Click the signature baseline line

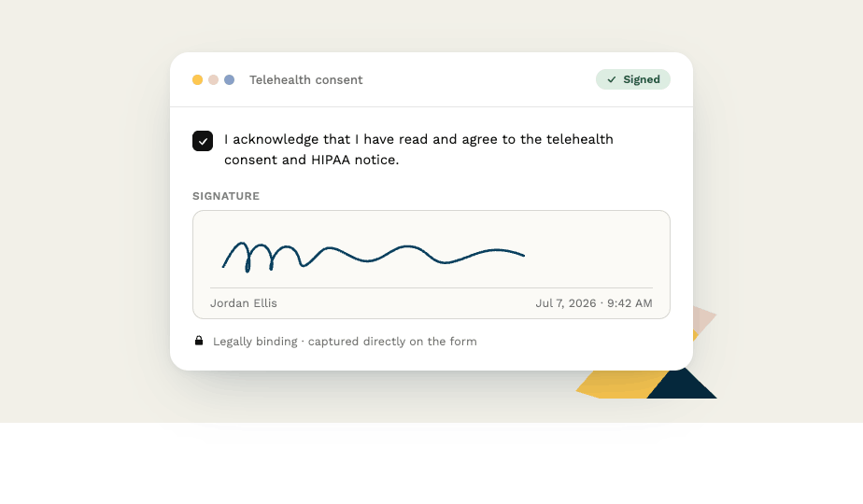click(x=431, y=287)
